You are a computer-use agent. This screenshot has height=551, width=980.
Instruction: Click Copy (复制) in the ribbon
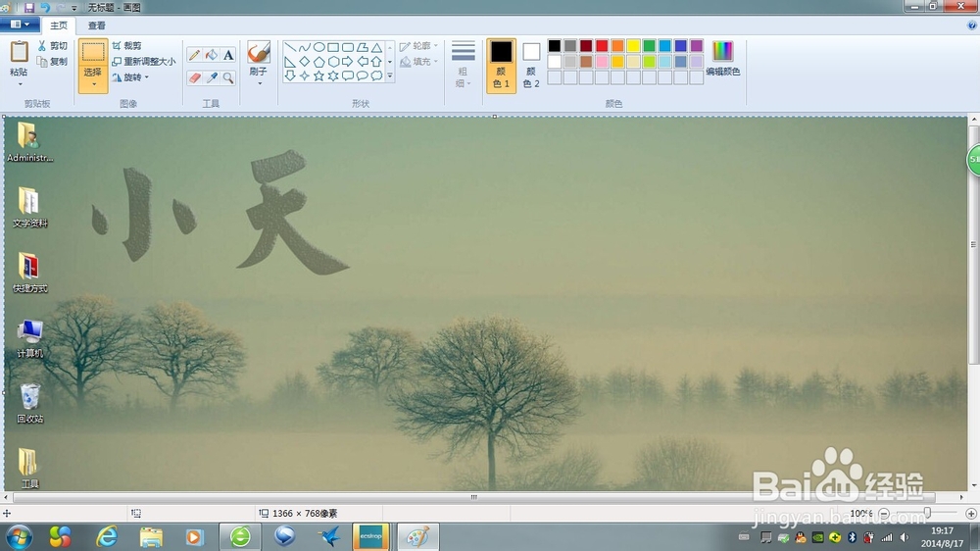[x=53, y=62]
